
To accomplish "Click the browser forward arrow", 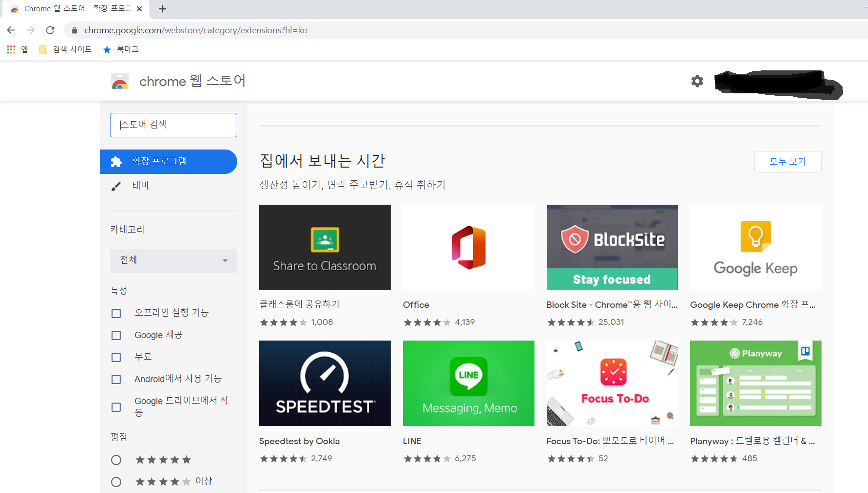I will coord(31,30).
